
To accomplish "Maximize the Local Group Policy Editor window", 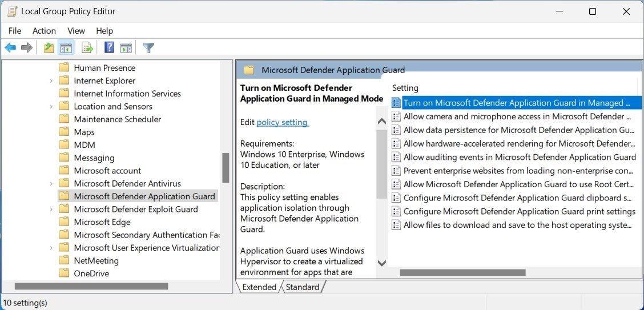I will [x=592, y=11].
